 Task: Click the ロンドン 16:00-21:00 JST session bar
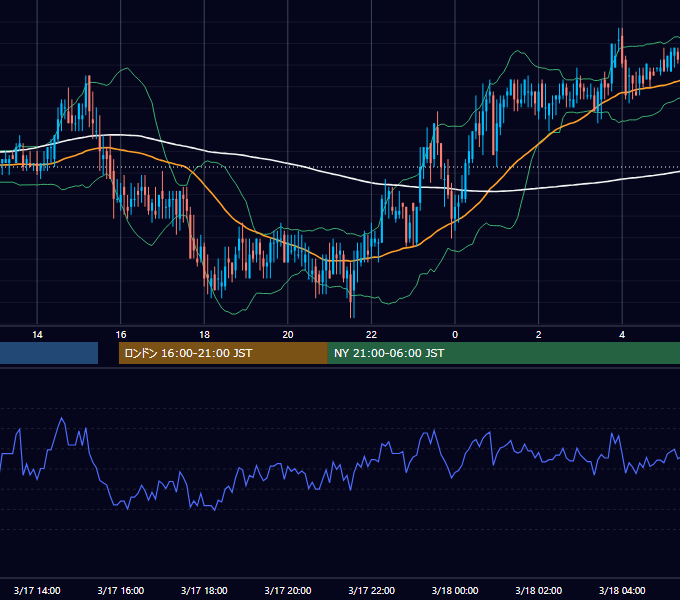coord(223,353)
